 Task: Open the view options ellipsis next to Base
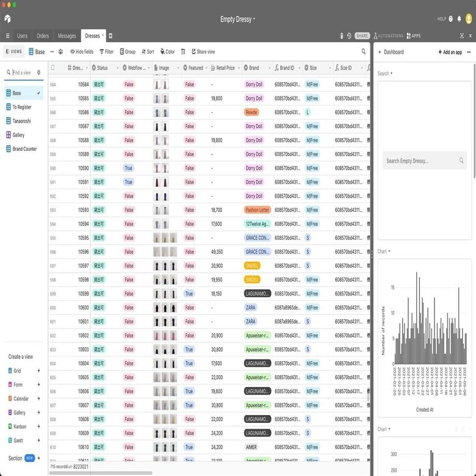(x=52, y=52)
